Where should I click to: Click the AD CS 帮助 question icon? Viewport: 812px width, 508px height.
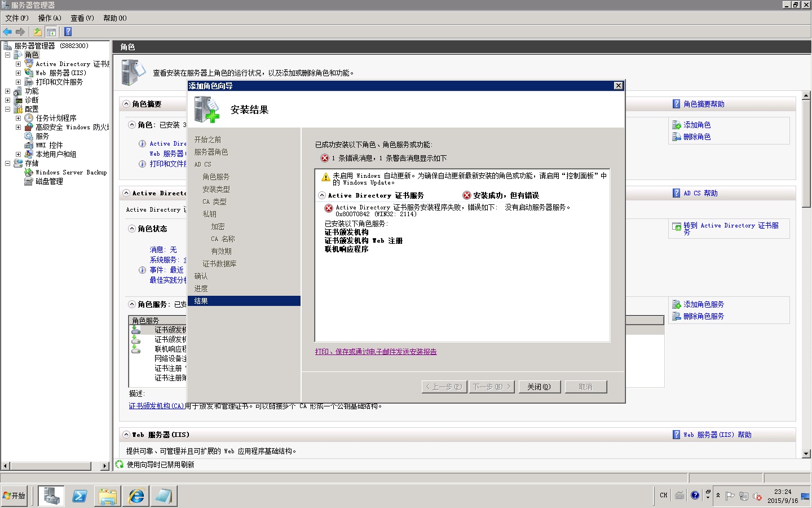pyautogui.click(x=677, y=193)
